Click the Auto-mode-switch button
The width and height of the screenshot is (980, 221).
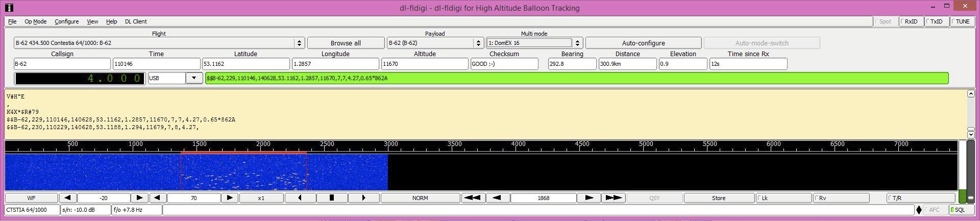point(762,43)
